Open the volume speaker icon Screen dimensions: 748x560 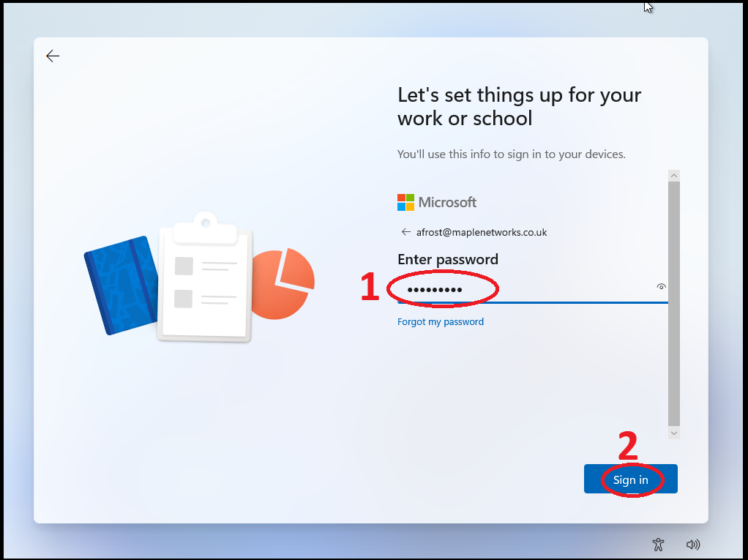click(692, 544)
